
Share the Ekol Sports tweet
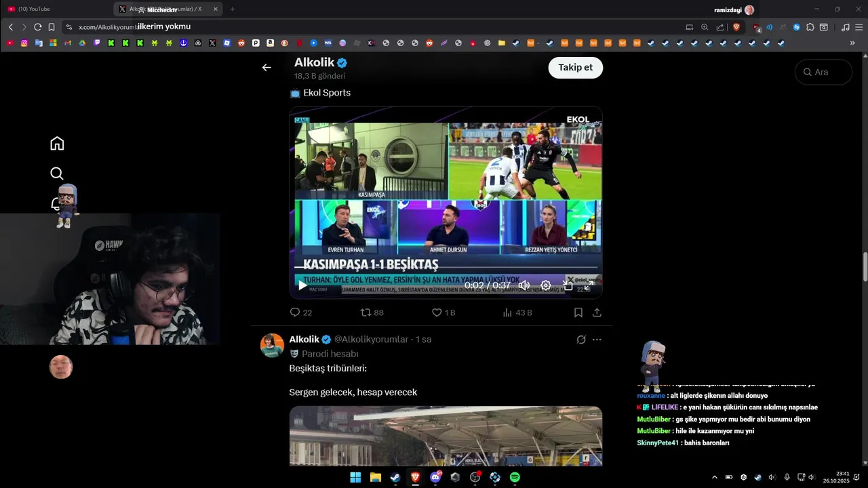coord(597,312)
